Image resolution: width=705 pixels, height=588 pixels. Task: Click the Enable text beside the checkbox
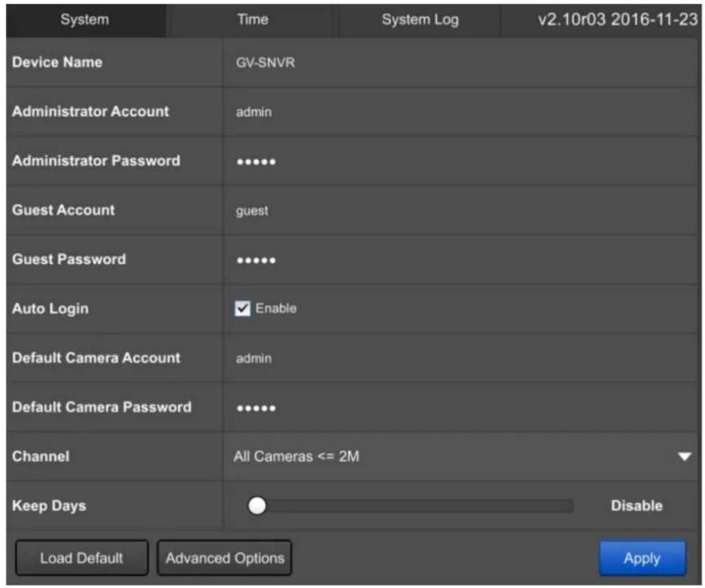276,308
